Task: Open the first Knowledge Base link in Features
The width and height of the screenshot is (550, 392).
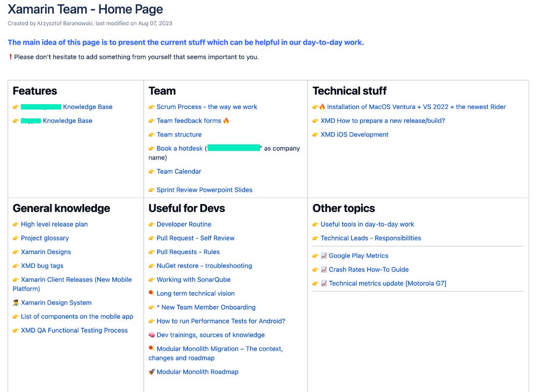Action: click(88, 107)
